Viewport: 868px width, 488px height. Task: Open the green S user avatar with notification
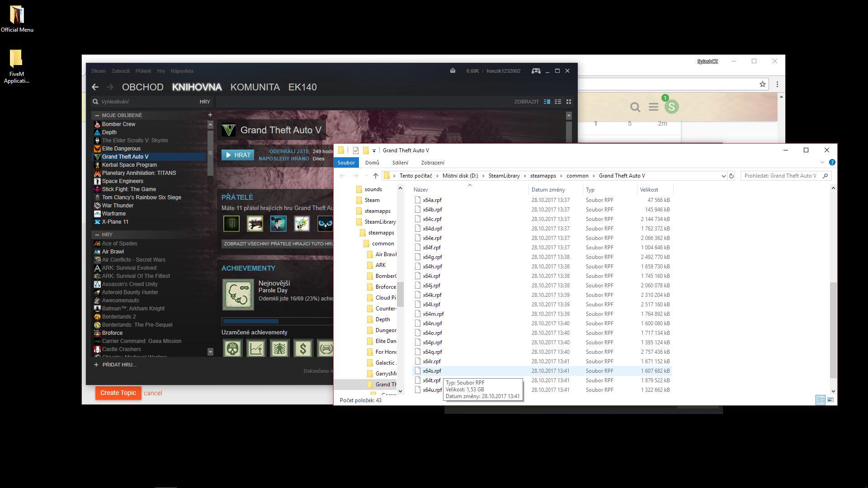coord(671,106)
